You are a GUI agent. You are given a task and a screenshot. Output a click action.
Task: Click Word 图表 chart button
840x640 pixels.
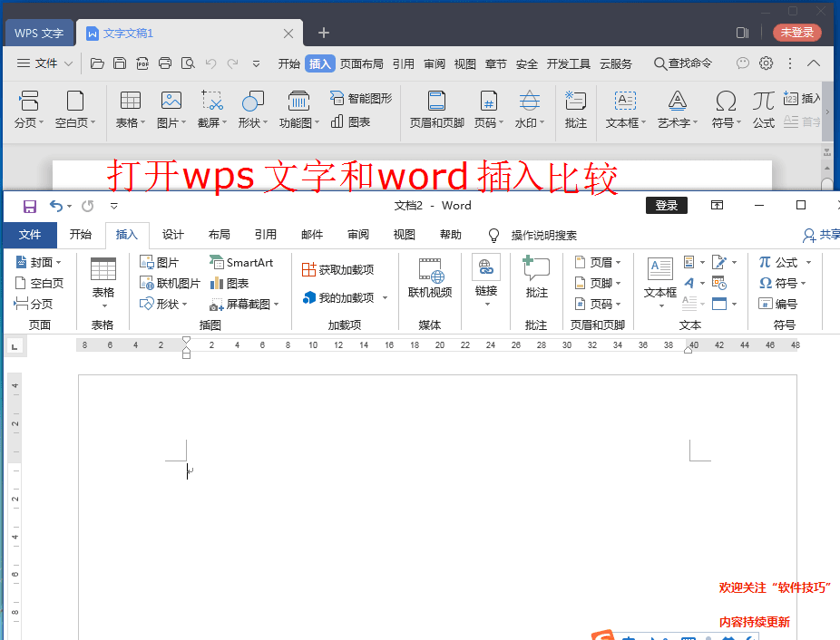pyautogui.click(x=230, y=283)
